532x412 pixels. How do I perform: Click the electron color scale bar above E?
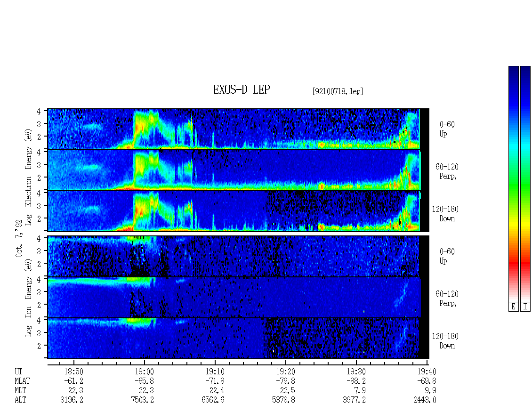[x=513, y=184]
